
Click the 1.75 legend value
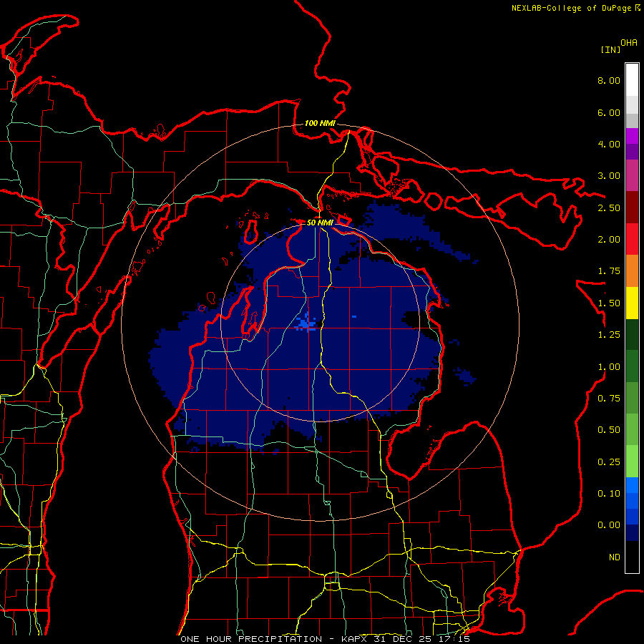click(x=609, y=271)
